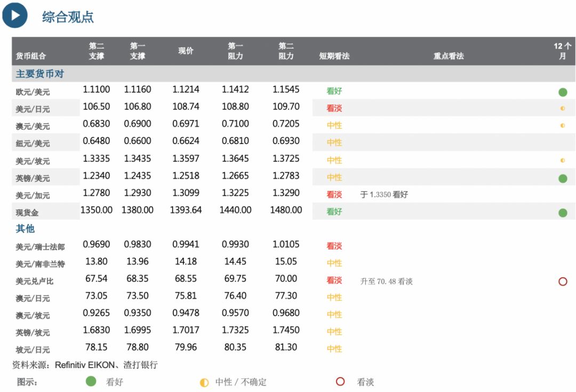Click the 美元/日元 current price 108.74

[186, 107]
